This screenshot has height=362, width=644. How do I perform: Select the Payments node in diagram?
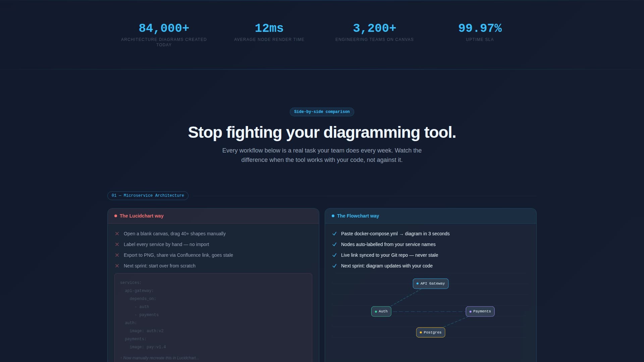(480, 311)
